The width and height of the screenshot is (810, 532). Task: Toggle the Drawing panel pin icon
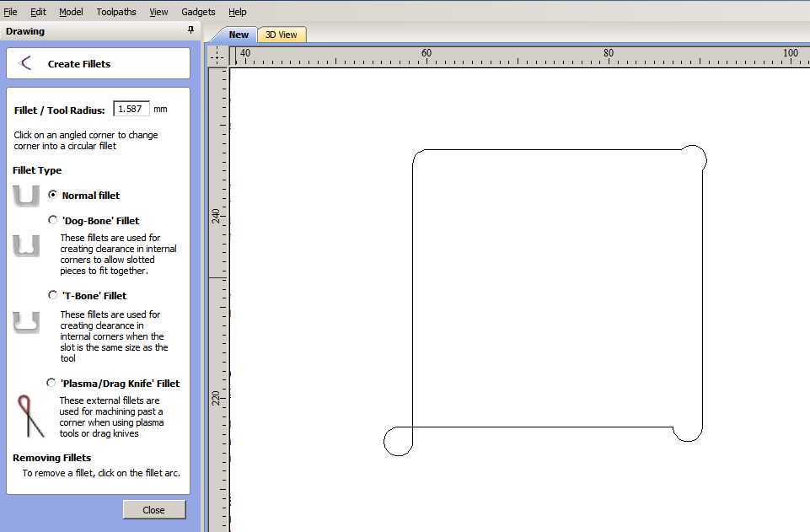tap(190, 31)
